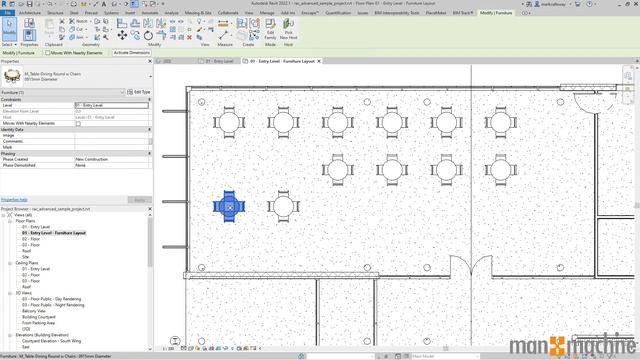
Task: Open the Architecture ribbon tab
Action: click(x=30, y=13)
